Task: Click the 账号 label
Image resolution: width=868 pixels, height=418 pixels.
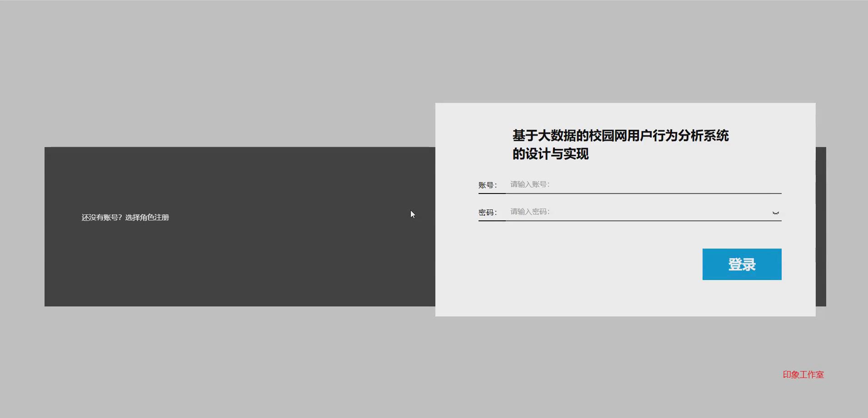Action: pos(488,185)
